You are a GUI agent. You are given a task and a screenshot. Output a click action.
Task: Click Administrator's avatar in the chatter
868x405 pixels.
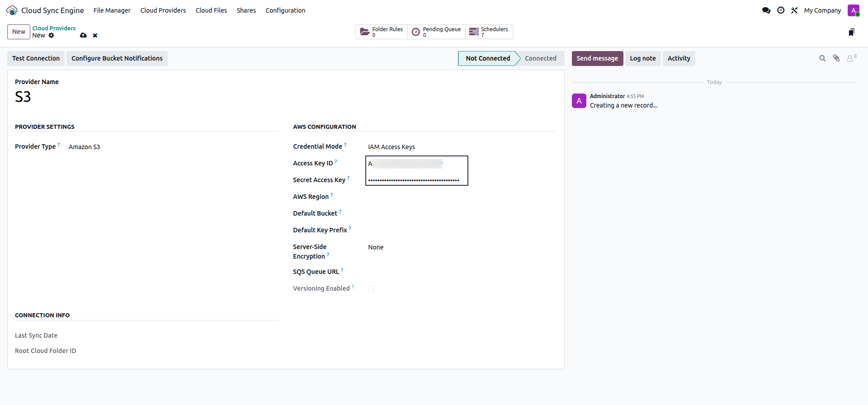579,101
